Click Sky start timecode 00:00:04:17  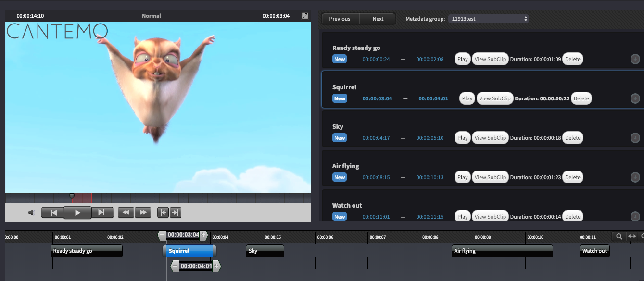[x=376, y=138]
